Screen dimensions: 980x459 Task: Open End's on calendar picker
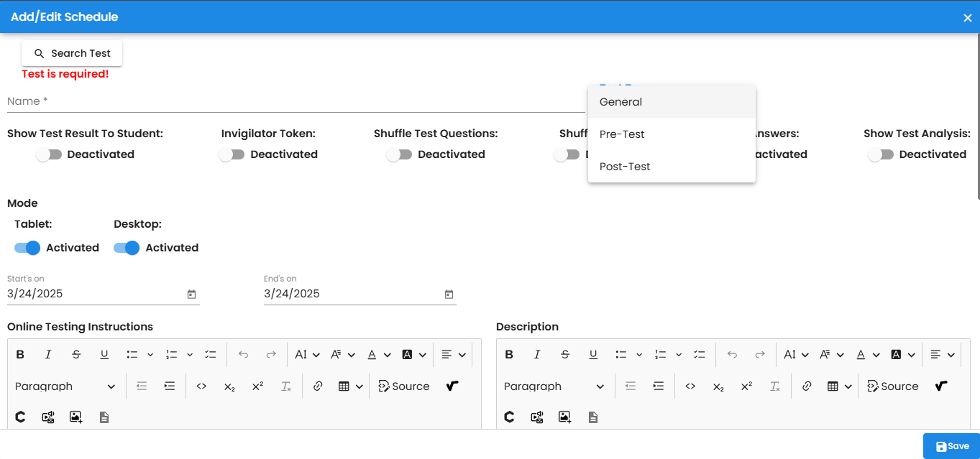coord(449,295)
